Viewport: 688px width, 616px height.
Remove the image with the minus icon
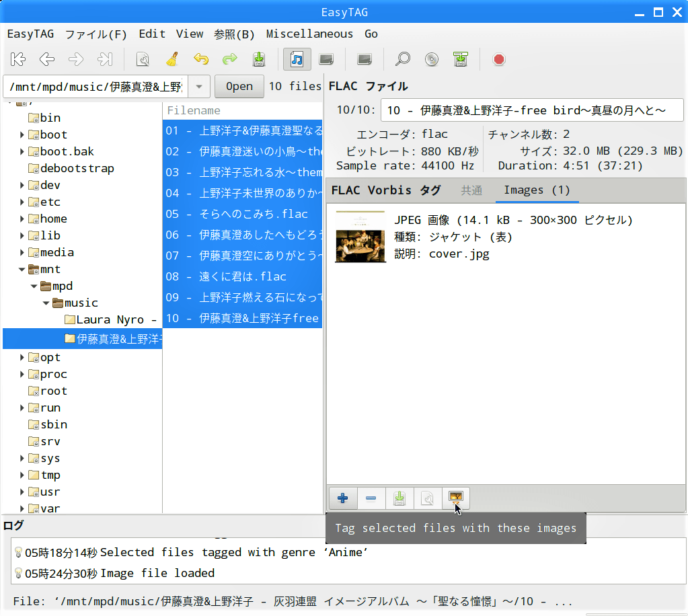tap(371, 498)
